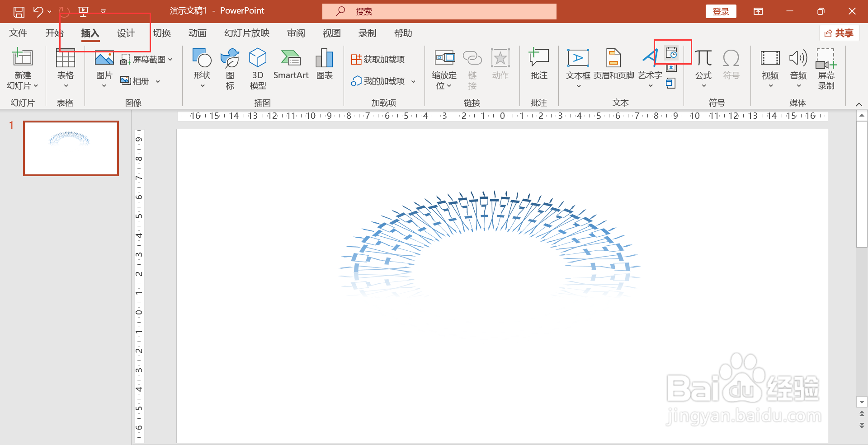Screen dimensions: 868x445
Task: Insert object icon in 文本 group
Action: [x=671, y=83]
